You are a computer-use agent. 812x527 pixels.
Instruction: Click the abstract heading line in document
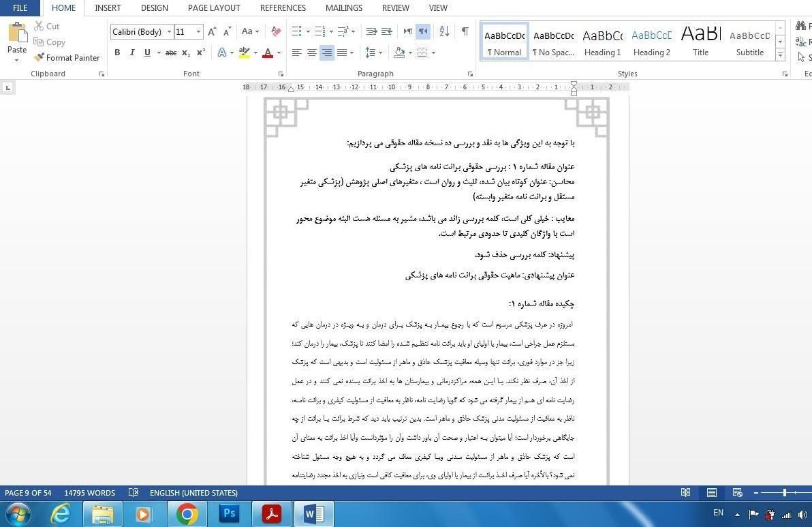pyautogui.click(x=542, y=303)
